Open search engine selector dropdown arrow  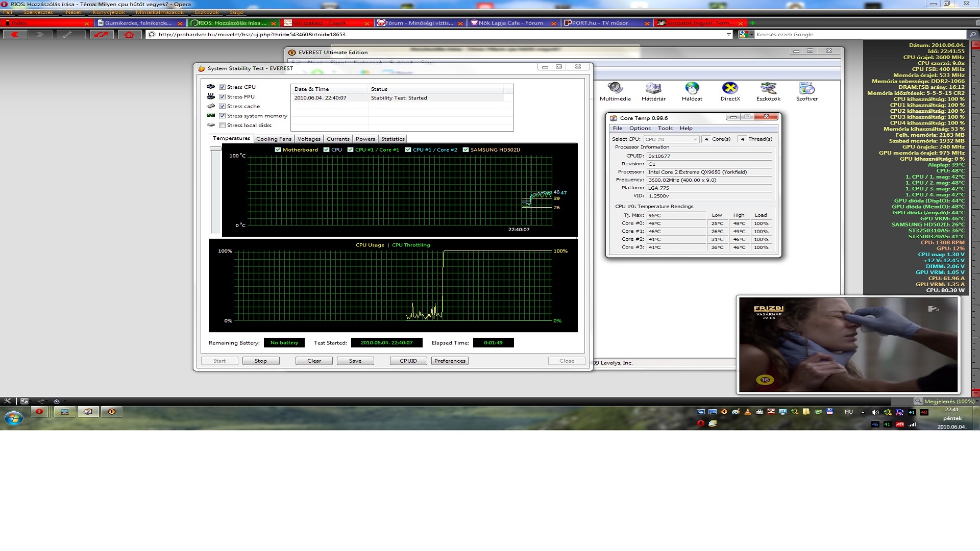point(751,35)
